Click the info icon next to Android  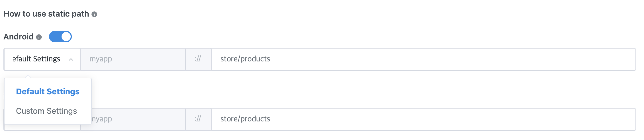[x=39, y=37]
